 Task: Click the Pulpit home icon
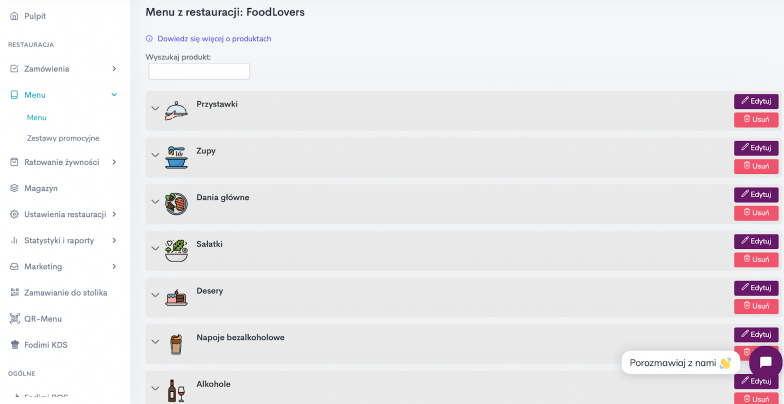point(14,16)
